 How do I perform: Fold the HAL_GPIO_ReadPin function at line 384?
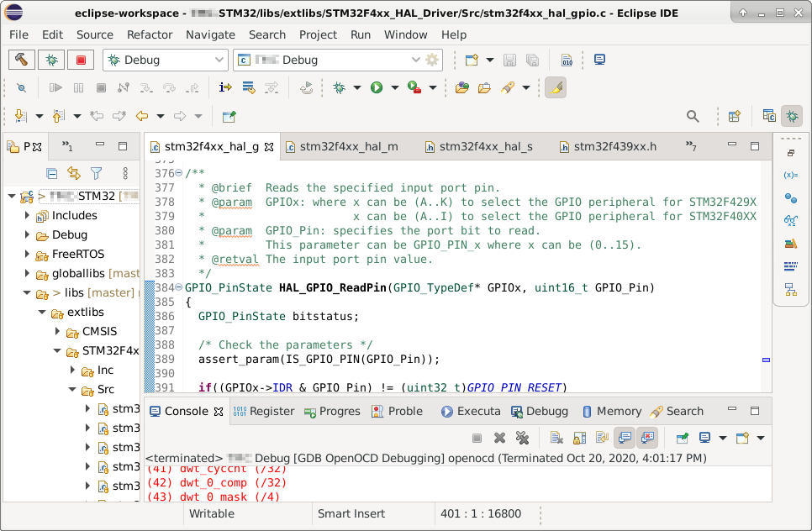pos(178,288)
